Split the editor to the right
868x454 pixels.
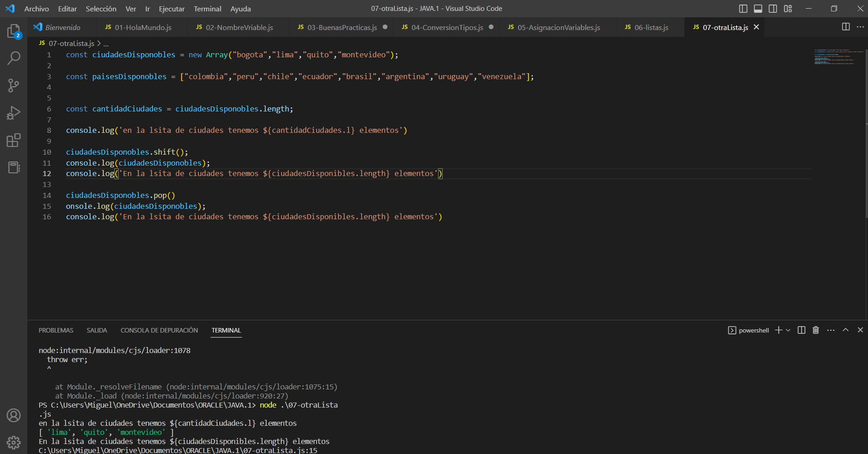coord(846,27)
